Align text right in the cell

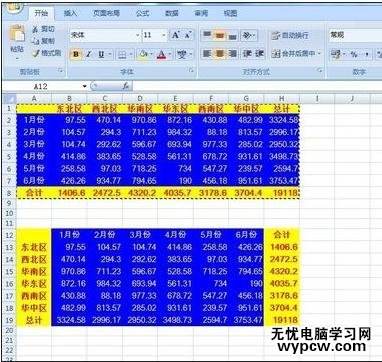[x=233, y=54]
